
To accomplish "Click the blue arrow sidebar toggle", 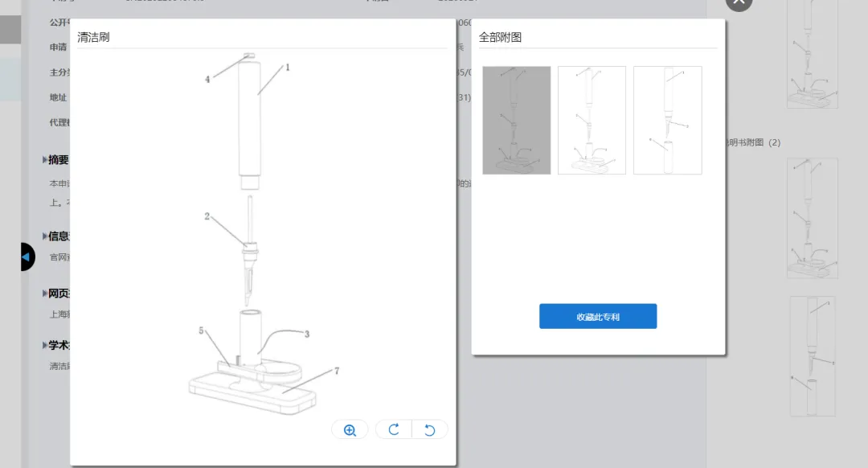I will [x=27, y=257].
